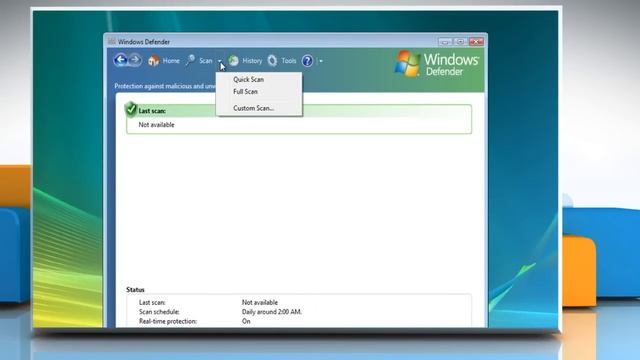Click the 'Scan schedule:' label
Viewport: 640px width, 360px height.
159,312
